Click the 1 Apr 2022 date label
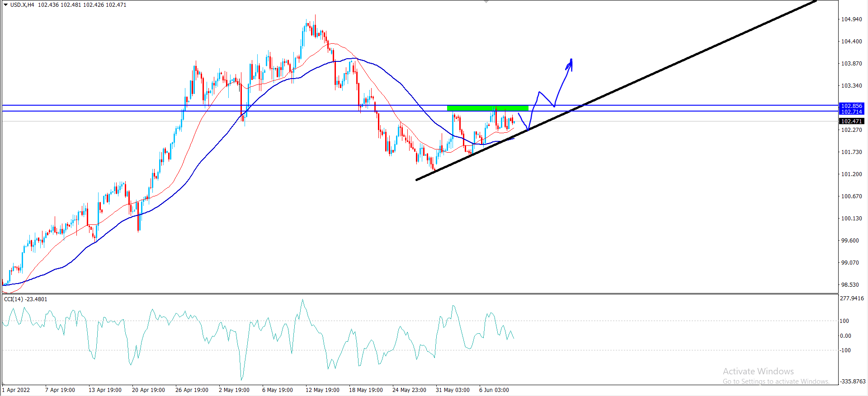This screenshot has height=396, width=868. pos(16,390)
